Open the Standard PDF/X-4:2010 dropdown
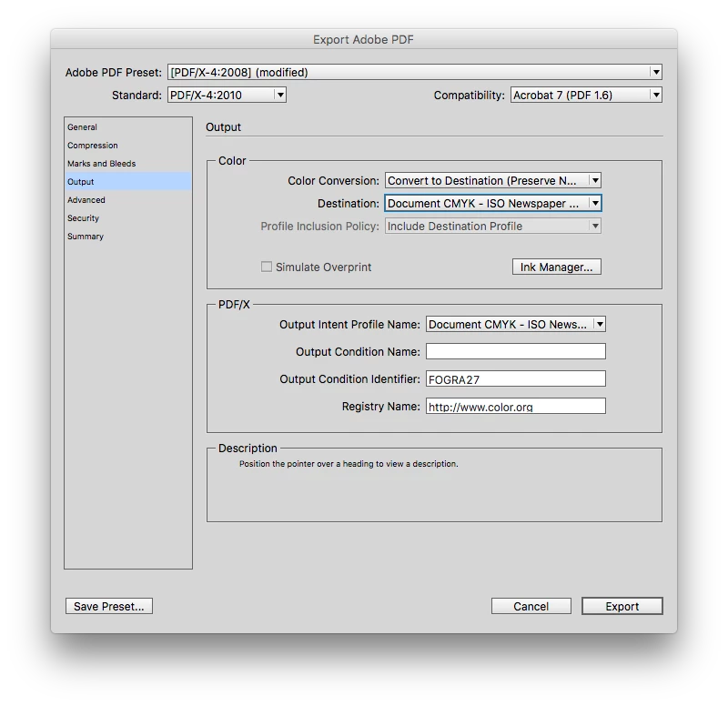The height and width of the screenshot is (706, 728). coord(227,96)
